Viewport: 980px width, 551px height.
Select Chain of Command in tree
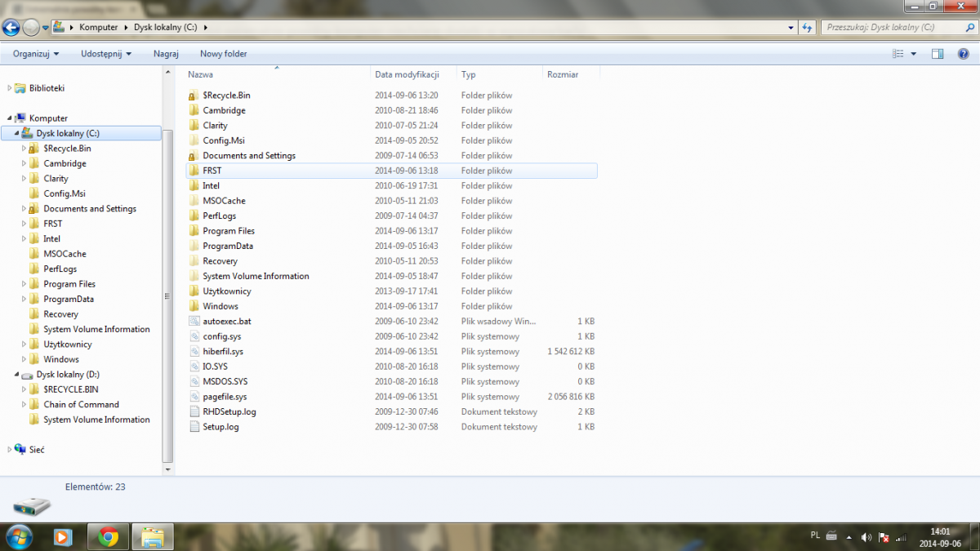(x=81, y=404)
